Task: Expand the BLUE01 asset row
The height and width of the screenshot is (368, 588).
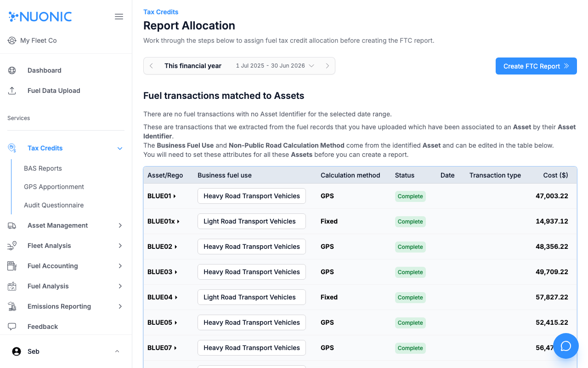Action: click(x=175, y=196)
